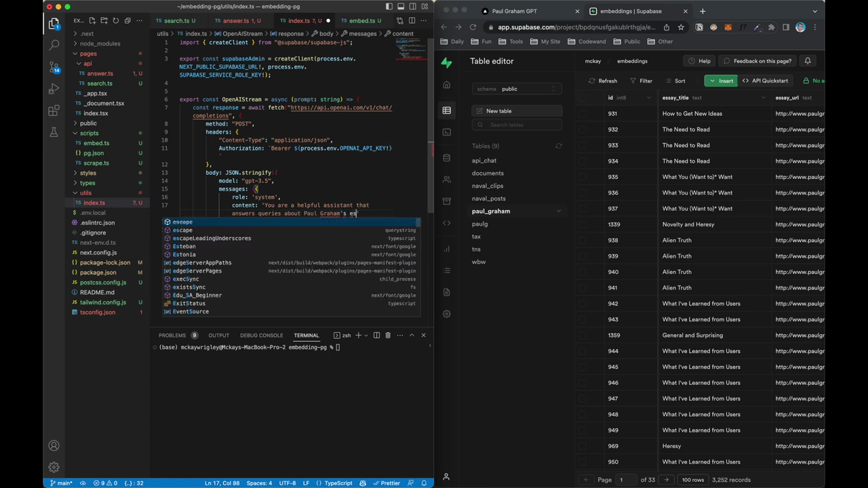The height and width of the screenshot is (488, 868).
Task: Toggle select-all checkbox in table header
Action: coord(583,98)
